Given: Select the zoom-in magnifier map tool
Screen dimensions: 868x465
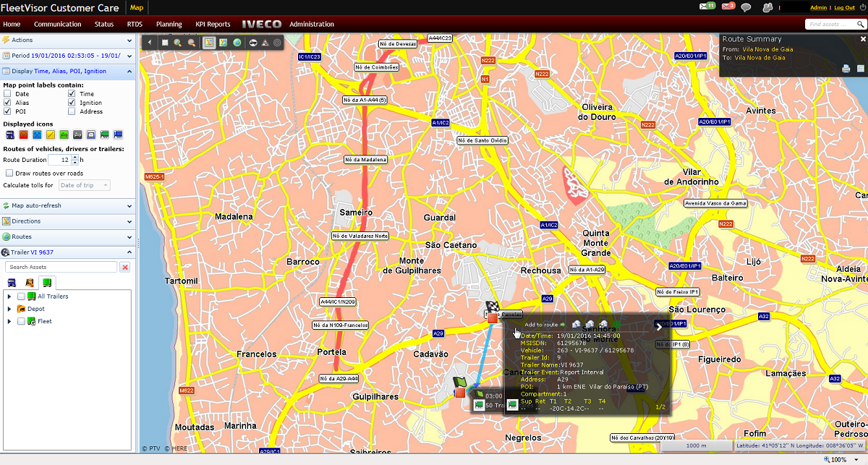Looking at the screenshot, I should pos(177,43).
